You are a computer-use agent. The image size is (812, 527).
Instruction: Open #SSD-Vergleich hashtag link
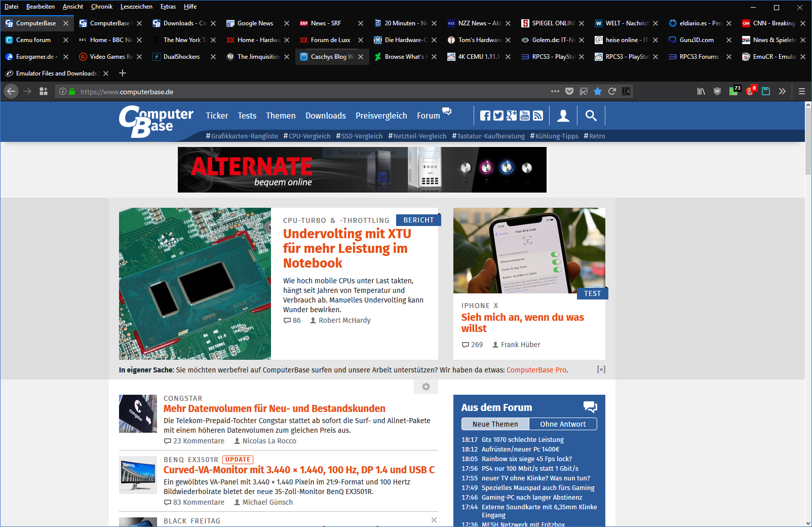point(359,136)
